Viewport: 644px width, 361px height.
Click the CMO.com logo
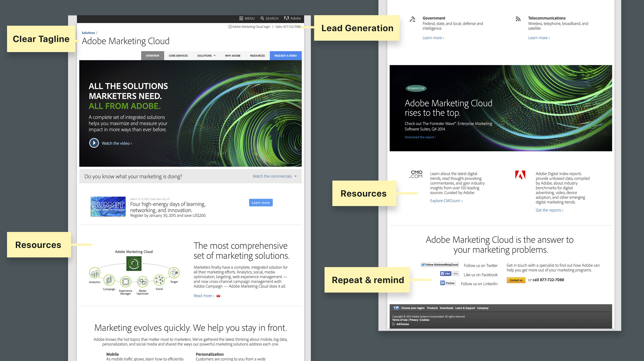[x=416, y=174]
